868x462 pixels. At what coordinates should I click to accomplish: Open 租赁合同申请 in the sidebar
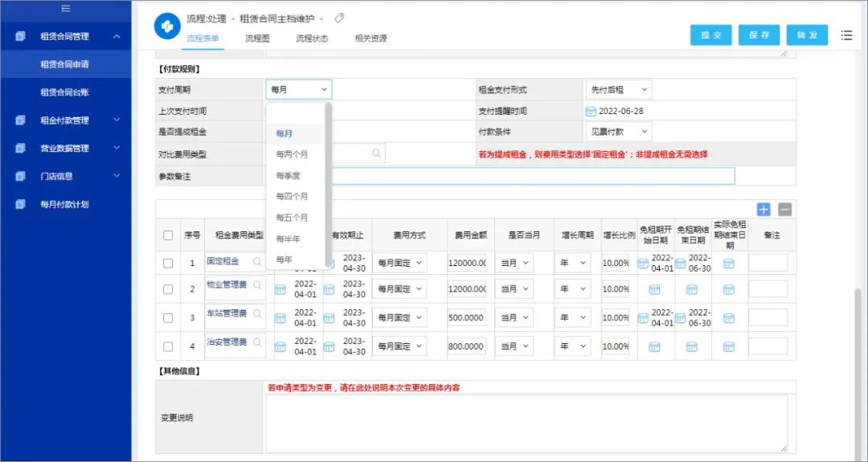(x=65, y=64)
